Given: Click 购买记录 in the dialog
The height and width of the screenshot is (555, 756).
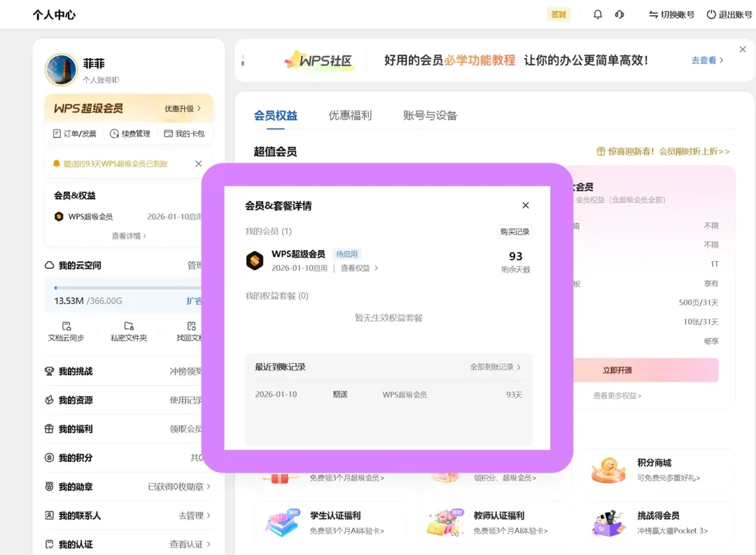Looking at the screenshot, I should tap(514, 232).
